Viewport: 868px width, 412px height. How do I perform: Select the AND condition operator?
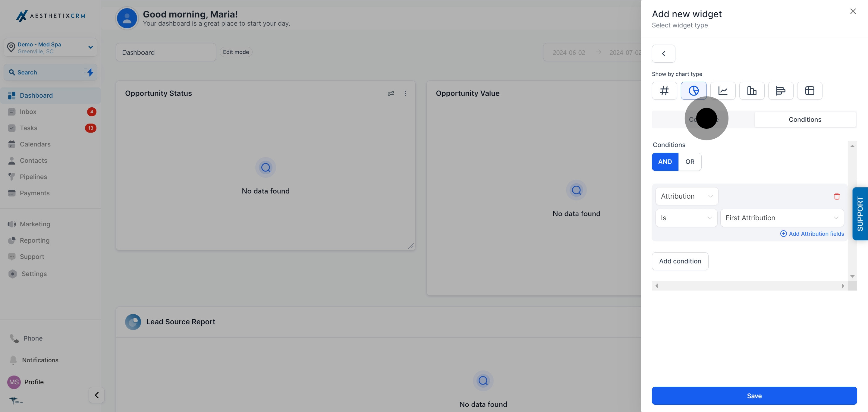(x=665, y=162)
